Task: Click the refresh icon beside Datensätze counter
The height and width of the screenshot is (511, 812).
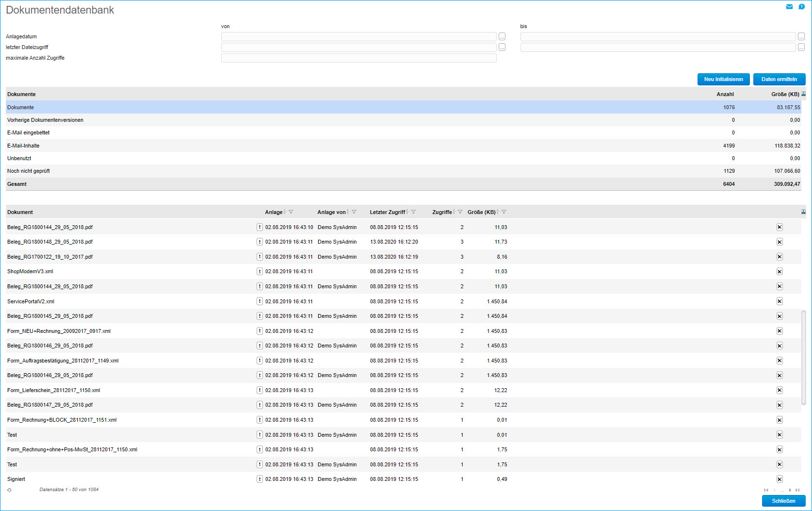Action: point(9,490)
